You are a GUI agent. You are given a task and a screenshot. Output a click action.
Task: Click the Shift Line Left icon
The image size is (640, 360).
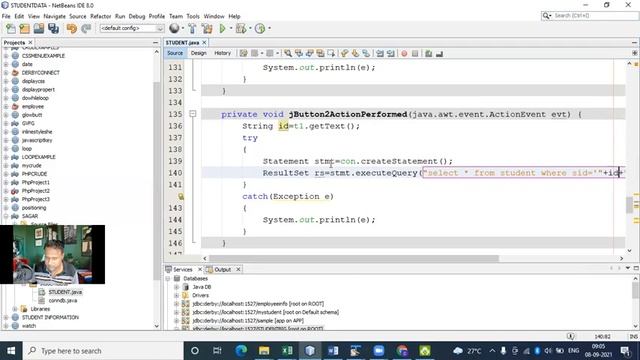[x=380, y=53]
